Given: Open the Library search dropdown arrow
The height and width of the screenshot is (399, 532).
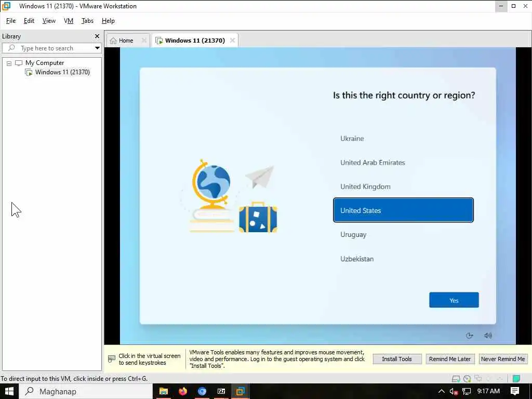Looking at the screenshot, I should (97, 48).
